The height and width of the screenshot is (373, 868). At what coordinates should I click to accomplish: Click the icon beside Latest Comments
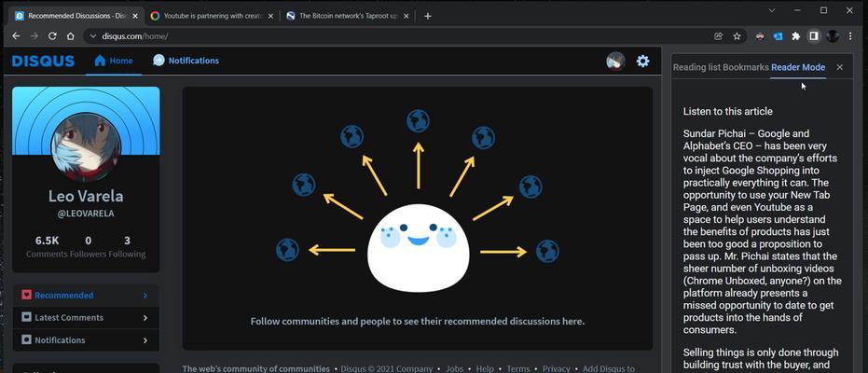tap(26, 317)
